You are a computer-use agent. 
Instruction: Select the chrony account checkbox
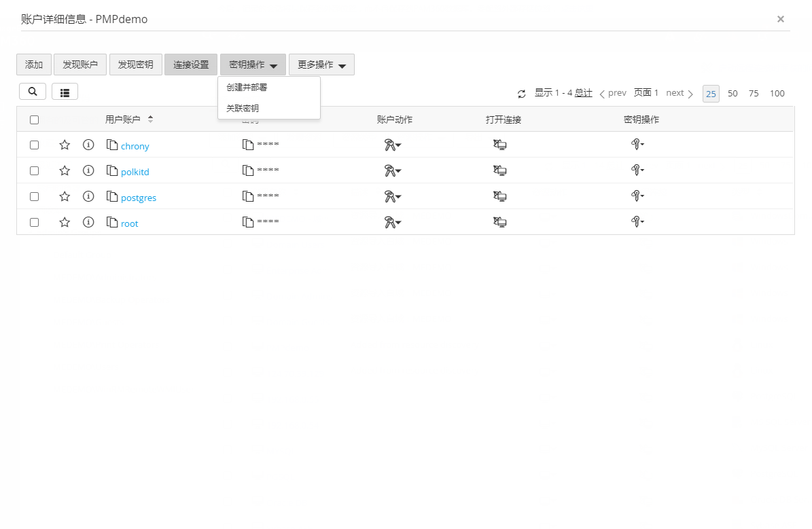click(35, 145)
